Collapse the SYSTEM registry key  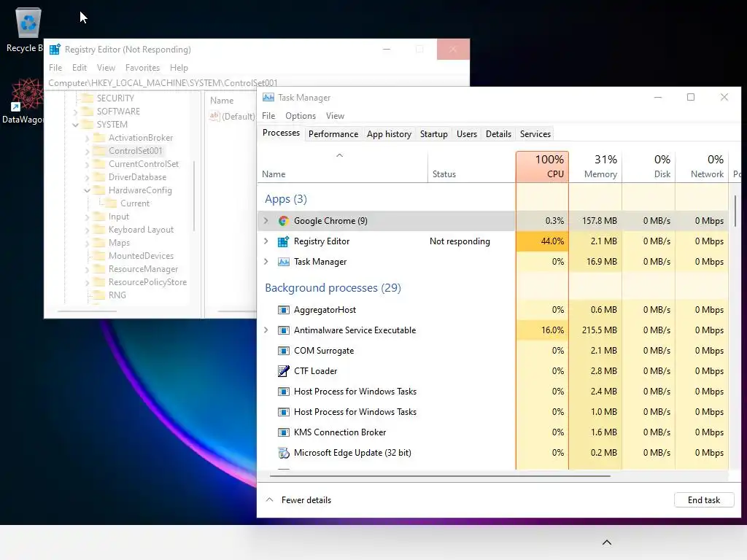[75, 125]
